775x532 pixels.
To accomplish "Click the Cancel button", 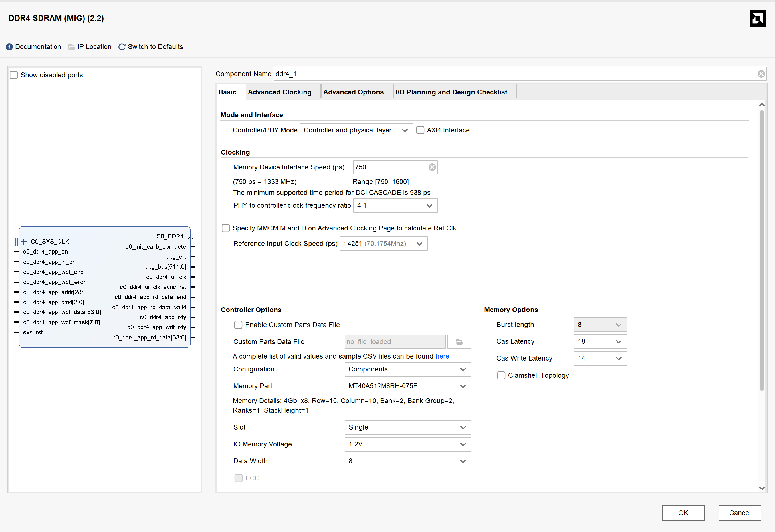I will tap(740, 513).
